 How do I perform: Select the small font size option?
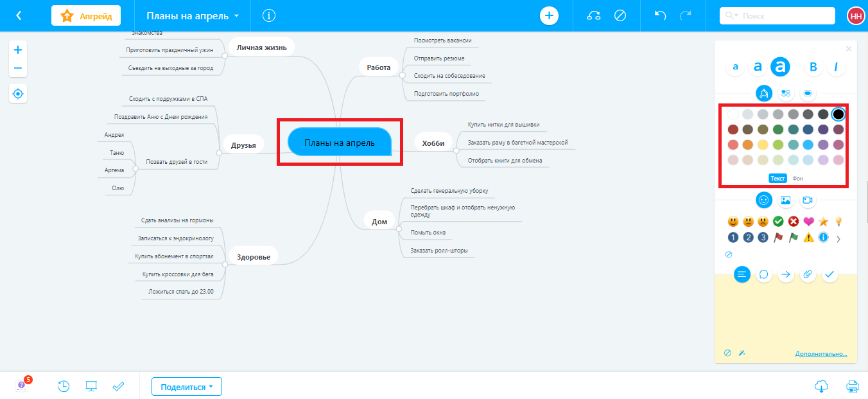tap(736, 67)
